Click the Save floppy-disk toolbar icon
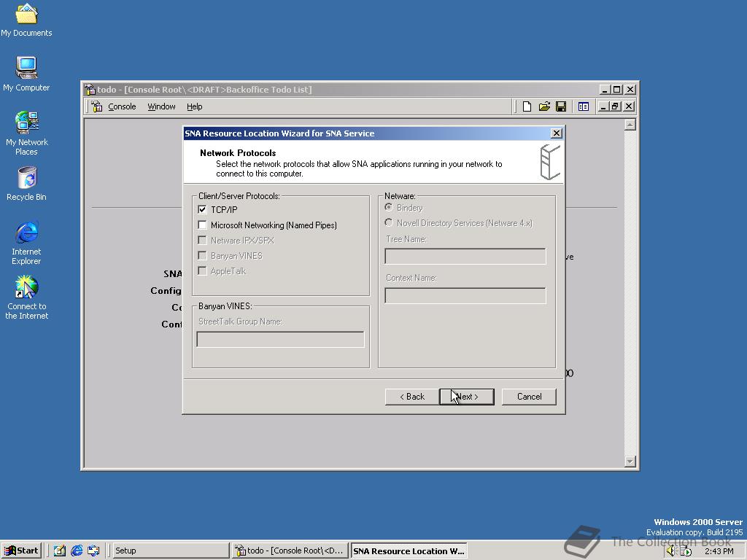This screenshot has width=747, height=560. 561,106
